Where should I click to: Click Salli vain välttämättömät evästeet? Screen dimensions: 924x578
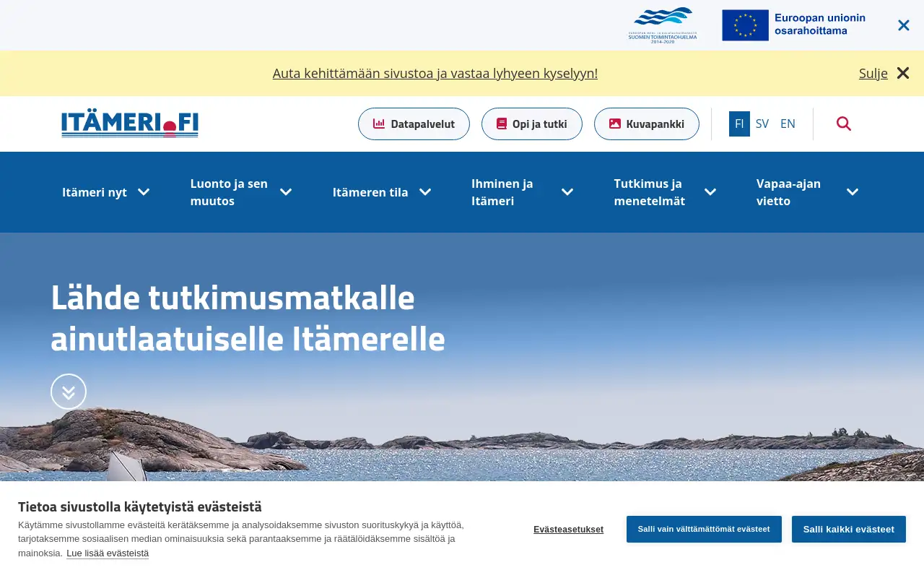pos(704,529)
